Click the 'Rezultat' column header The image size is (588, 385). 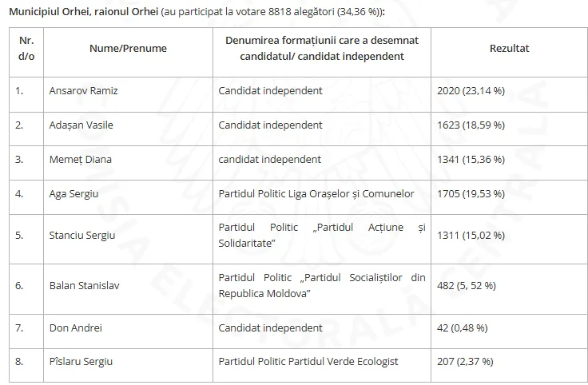(x=509, y=49)
